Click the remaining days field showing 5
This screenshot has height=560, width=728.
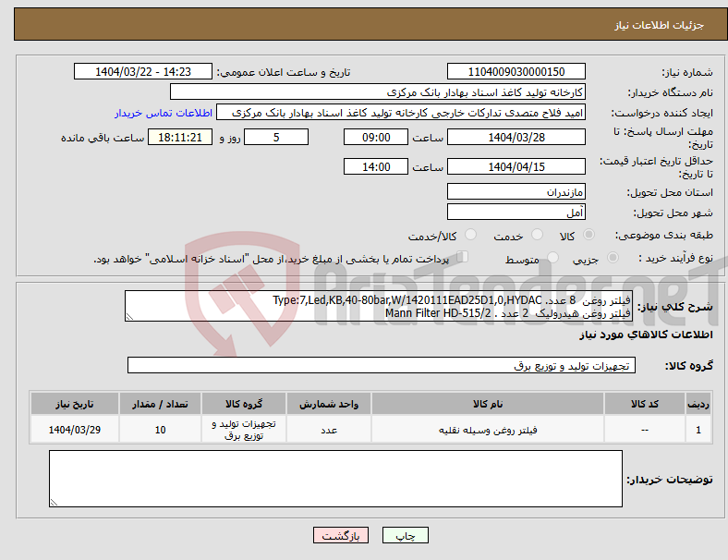[x=276, y=137]
